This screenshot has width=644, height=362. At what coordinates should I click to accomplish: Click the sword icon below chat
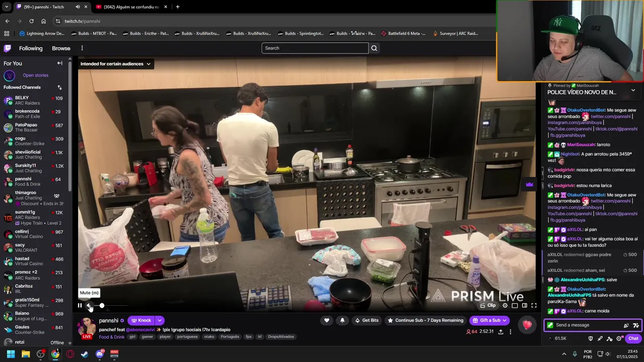click(600, 338)
